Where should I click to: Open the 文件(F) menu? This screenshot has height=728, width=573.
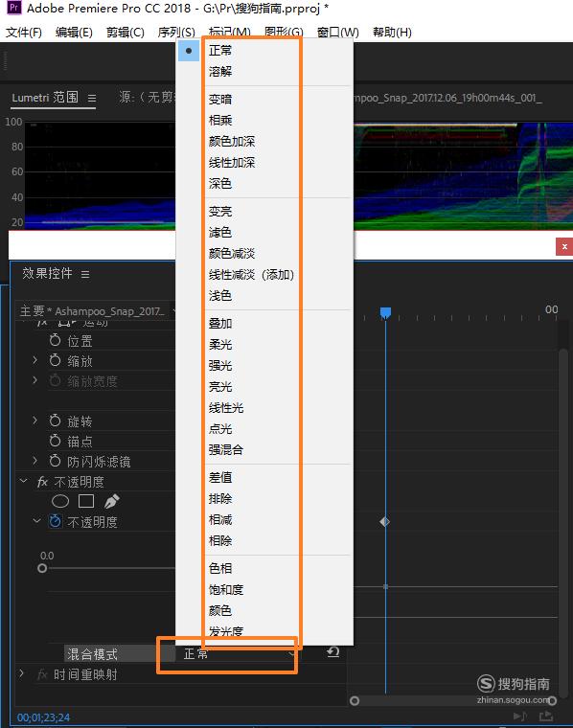24,33
